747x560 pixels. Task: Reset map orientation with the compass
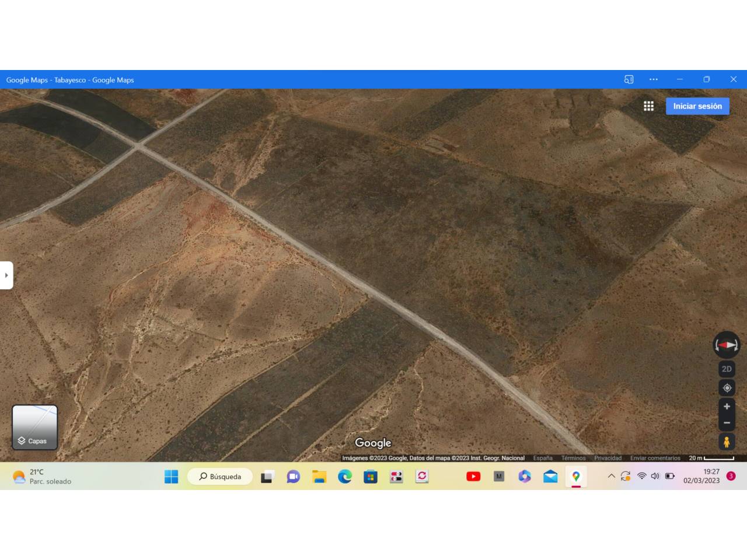[727, 345]
